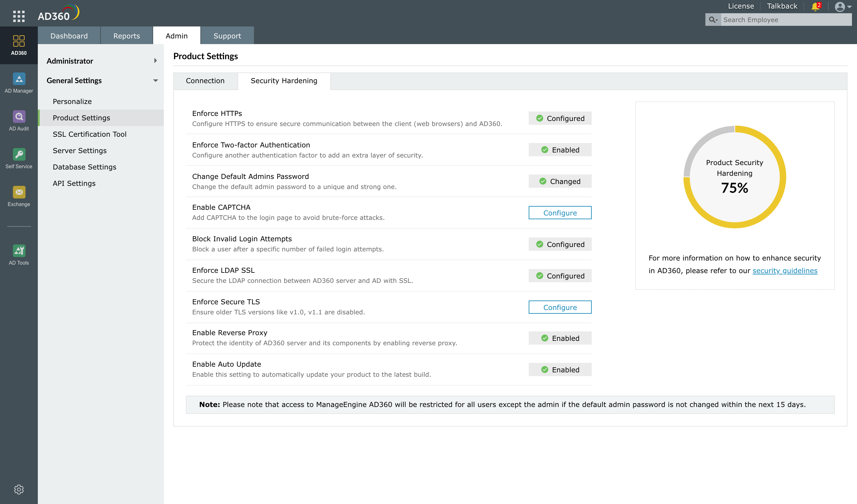This screenshot has height=504, width=857.
Task: Select SSL Certification Tool menu item
Action: click(x=89, y=134)
